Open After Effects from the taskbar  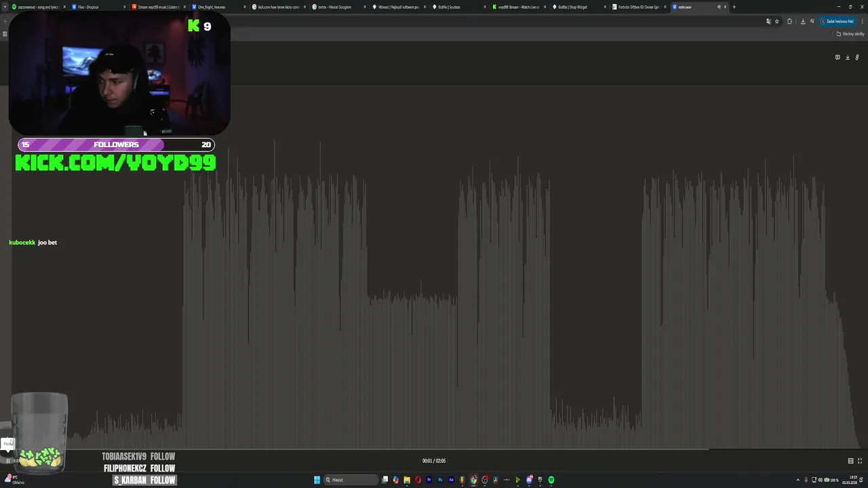[x=452, y=480]
